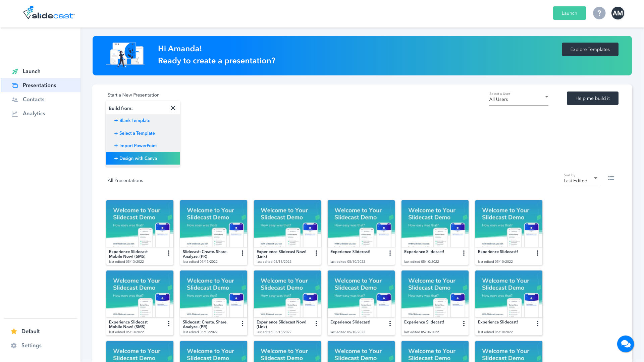
Task: Open three-dot menu for Slidecast: Create. Share. Analyze. (PR)
Action: (x=243, y=253)
